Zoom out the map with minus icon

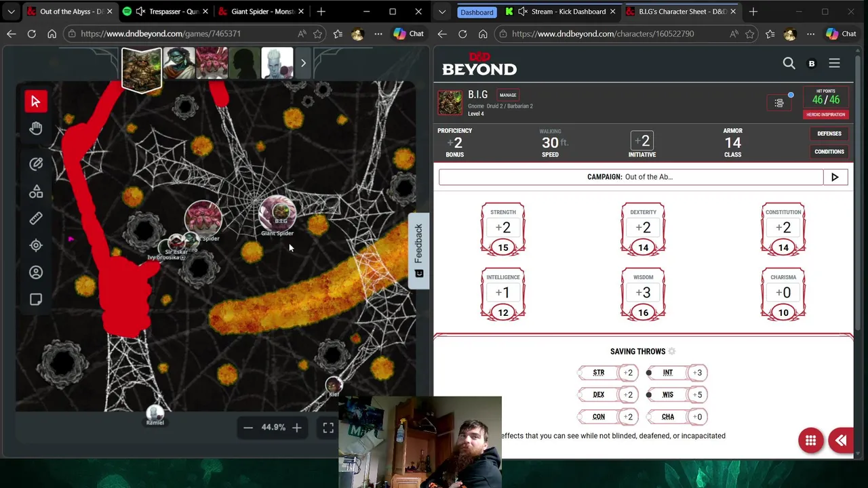(248, 427)
